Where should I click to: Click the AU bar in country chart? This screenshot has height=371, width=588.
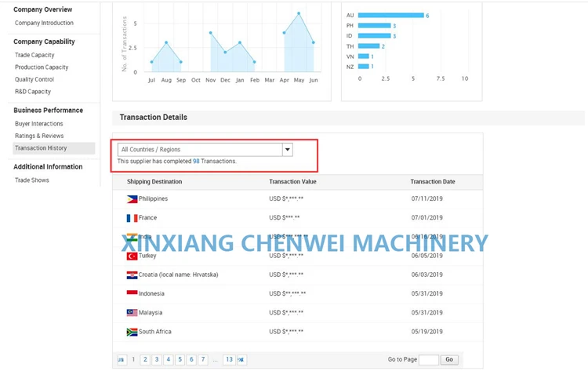click(390, 16)
